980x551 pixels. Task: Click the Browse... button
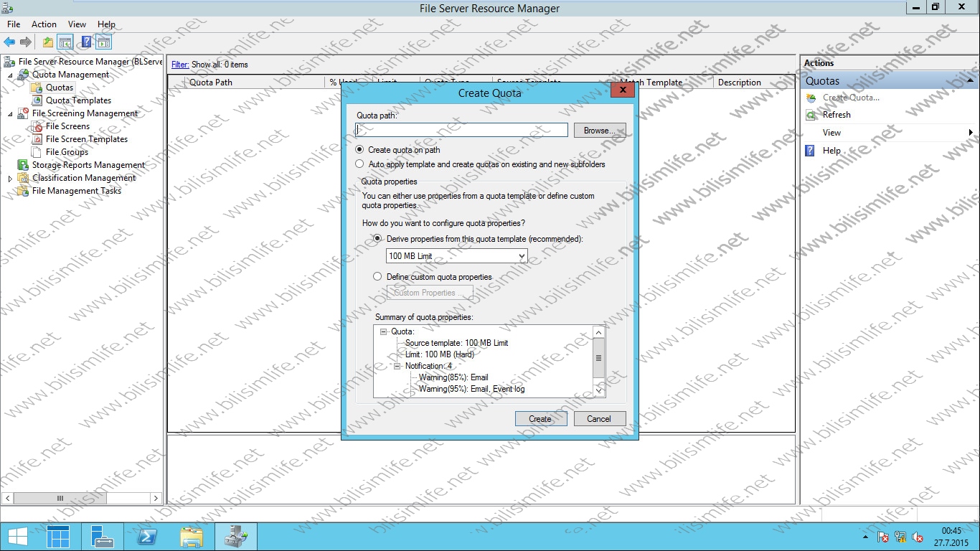coord(600,131)
